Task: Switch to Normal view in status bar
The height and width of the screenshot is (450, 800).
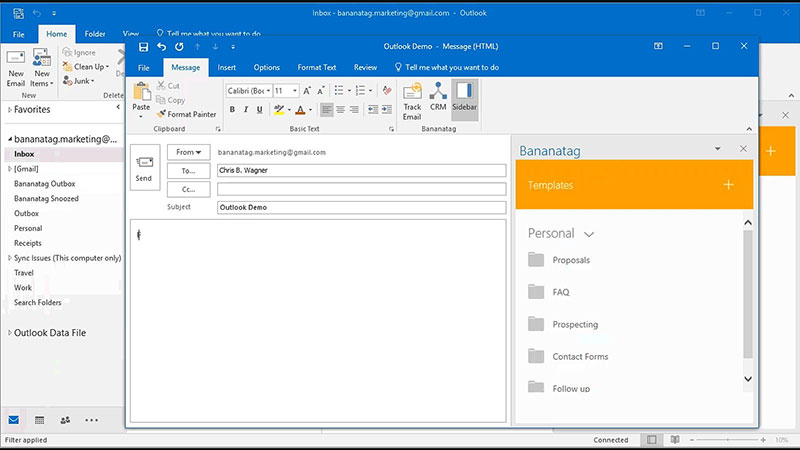Action: click(x=652, y=440)
